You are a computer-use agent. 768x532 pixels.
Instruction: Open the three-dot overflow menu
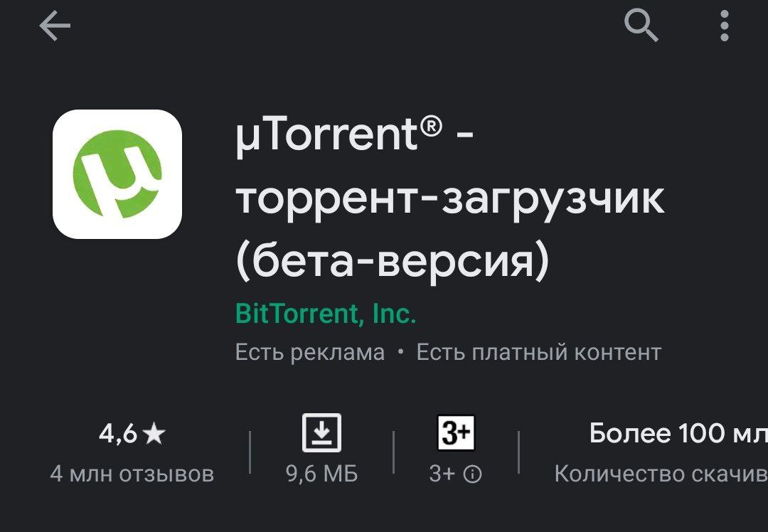(x=725, y=26)
